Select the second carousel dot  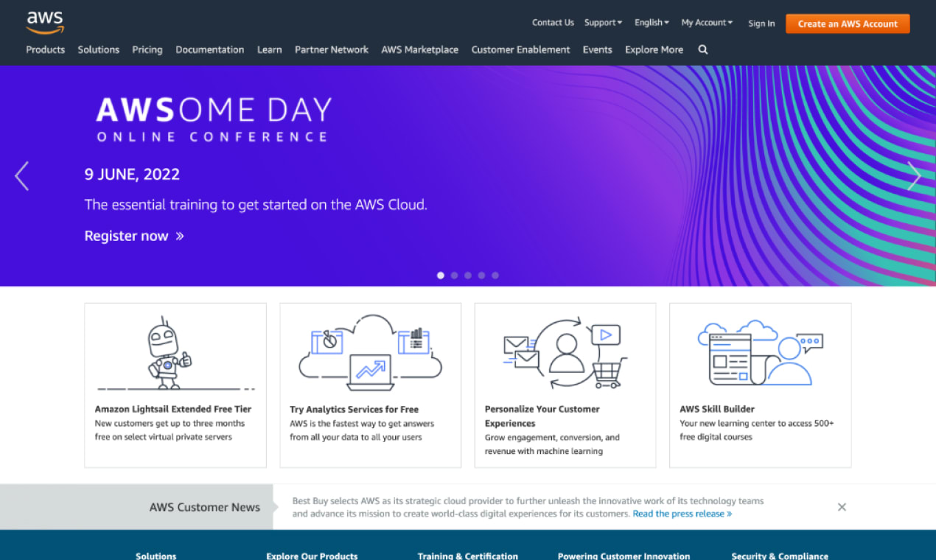[454, 276]
